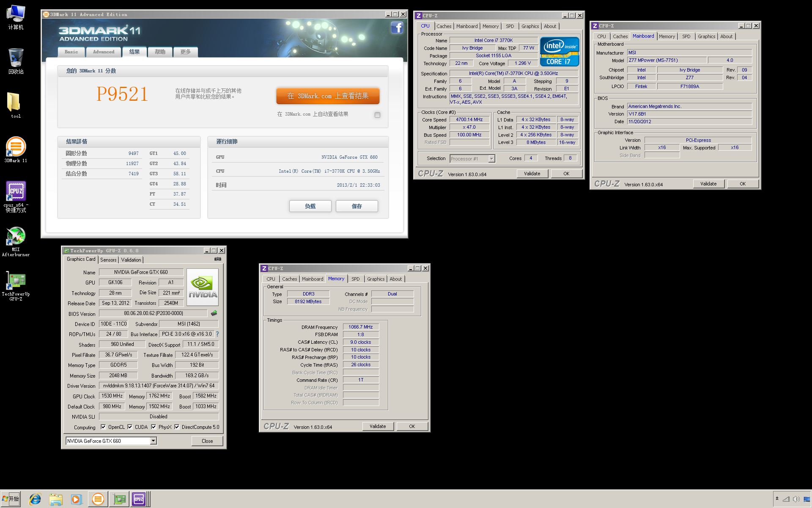The width and height of the screenshot is (812, 508).
Task: Click the GPU-Z BIOS save icon
Action: click(214, 313)
